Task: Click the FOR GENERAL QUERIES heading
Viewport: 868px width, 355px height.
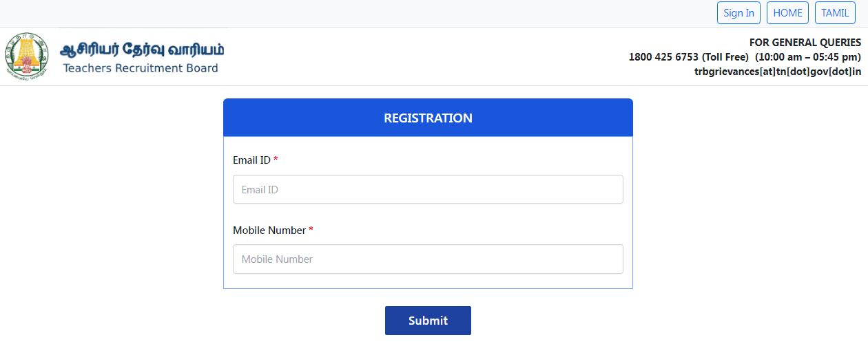Action: 805,43
